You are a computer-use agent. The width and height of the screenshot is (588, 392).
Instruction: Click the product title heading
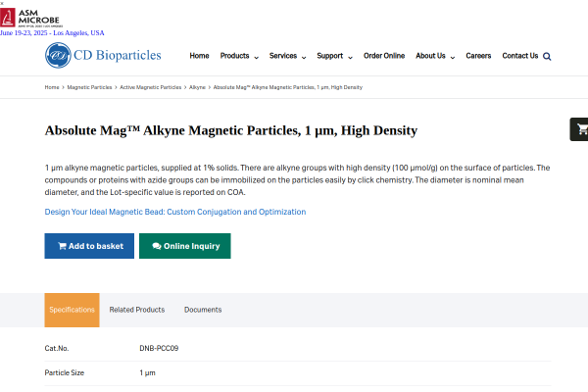click(x=231, y=130)
